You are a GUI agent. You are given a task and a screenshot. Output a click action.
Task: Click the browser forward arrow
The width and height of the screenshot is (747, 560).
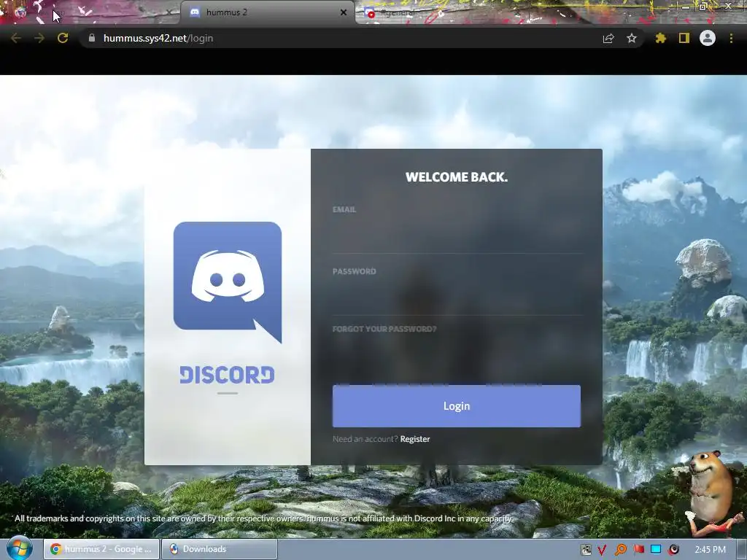pos(39,38)
